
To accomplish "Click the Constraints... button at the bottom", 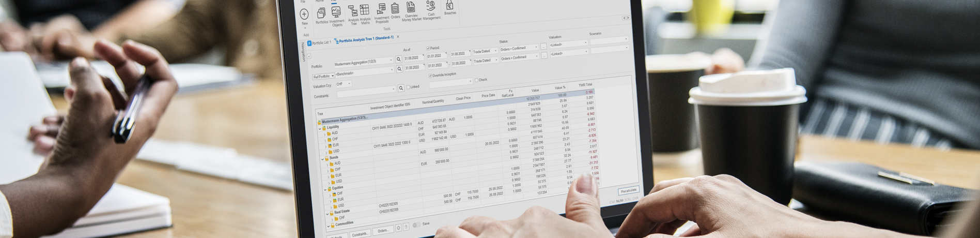I will [360, 234].
